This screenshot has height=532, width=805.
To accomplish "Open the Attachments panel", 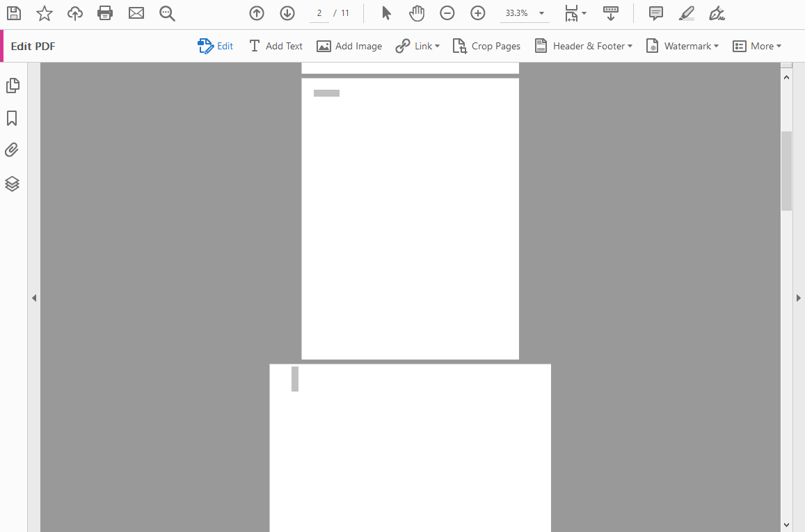I will 12,150.
